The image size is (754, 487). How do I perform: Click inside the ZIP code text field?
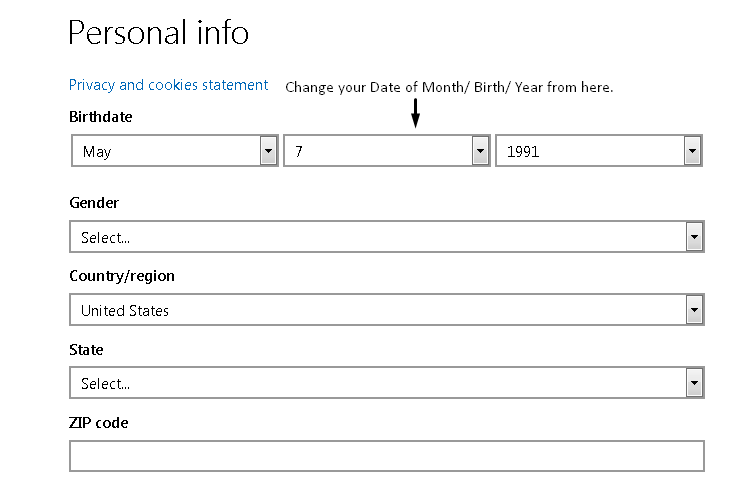pyautogui.click(x=386, y=456)
